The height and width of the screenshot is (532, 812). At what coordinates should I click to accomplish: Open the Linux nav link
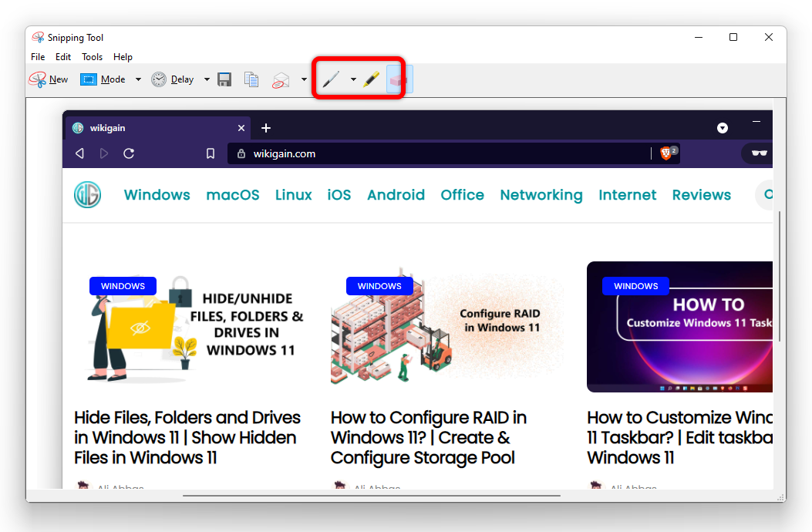[x=293, y=195]
